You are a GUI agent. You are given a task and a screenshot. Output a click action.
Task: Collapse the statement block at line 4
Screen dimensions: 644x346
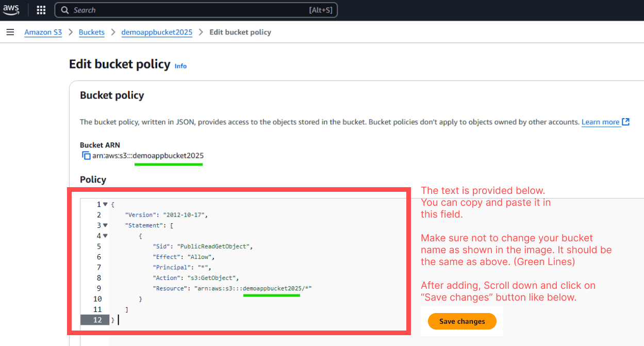(105, 236)
